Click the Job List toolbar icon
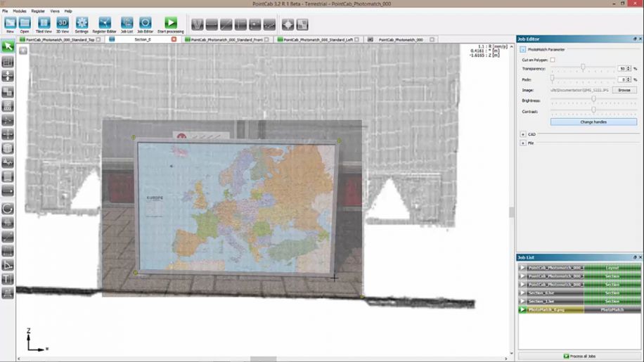This screenshot has height=362, width=644. 127,25
